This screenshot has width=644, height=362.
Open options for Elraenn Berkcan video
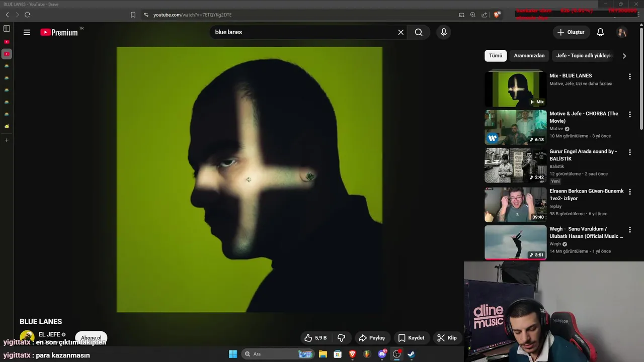(629, 192)
